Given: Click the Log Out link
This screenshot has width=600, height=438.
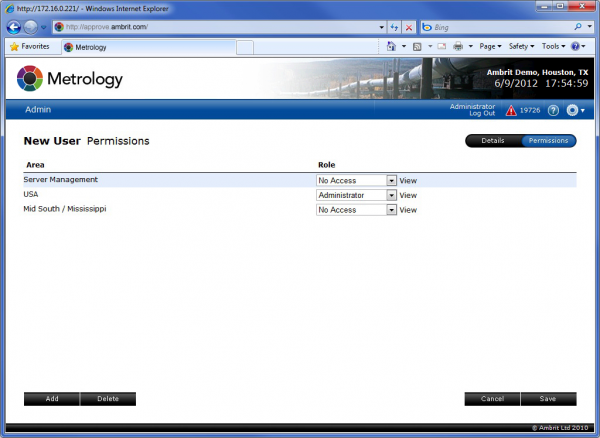Looking at the screenshot, I should click(482, 114).
